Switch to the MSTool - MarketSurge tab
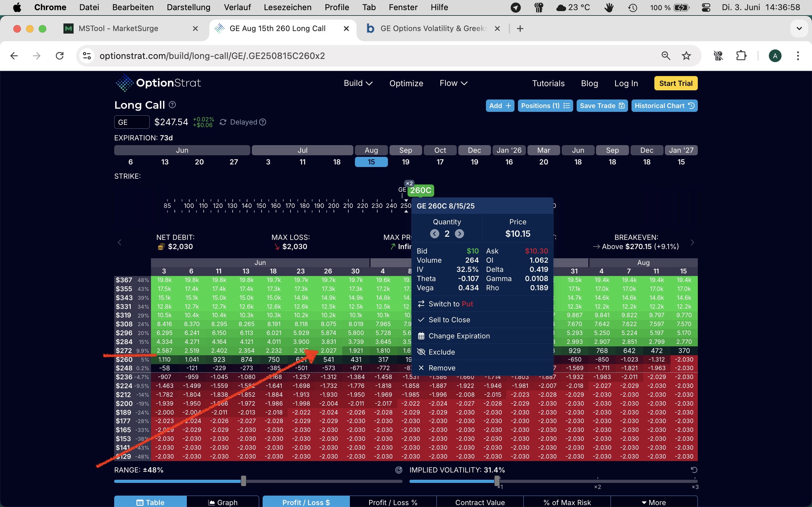Screen dimensions: 812x507 coord(118,29)
